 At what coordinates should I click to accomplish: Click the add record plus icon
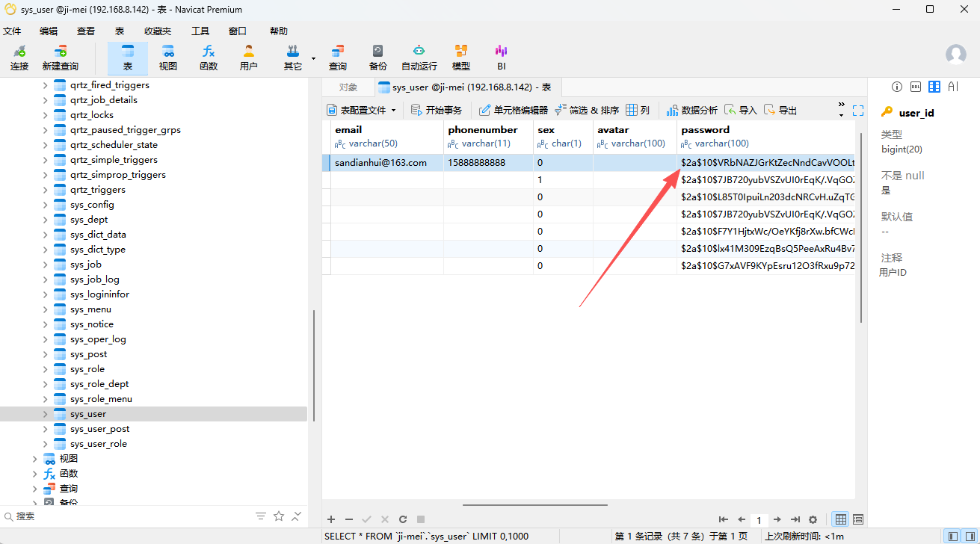tap(331, 519)
